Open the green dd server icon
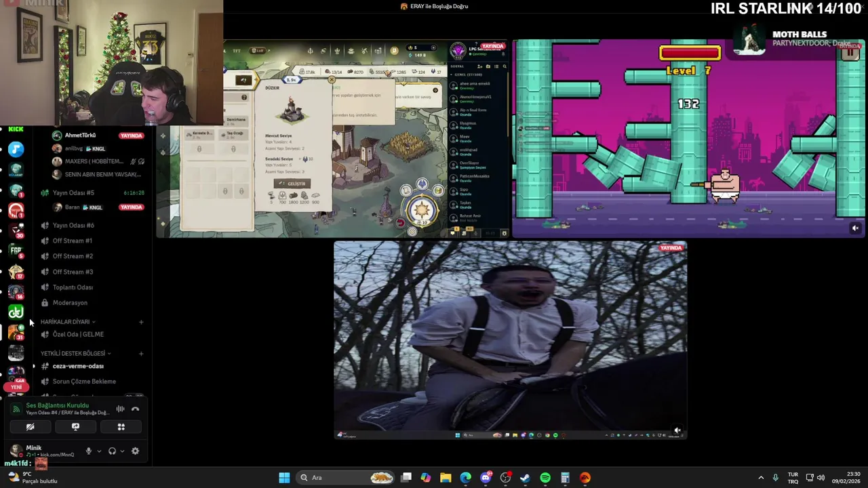Screen dimensions: 868x488 16,312
